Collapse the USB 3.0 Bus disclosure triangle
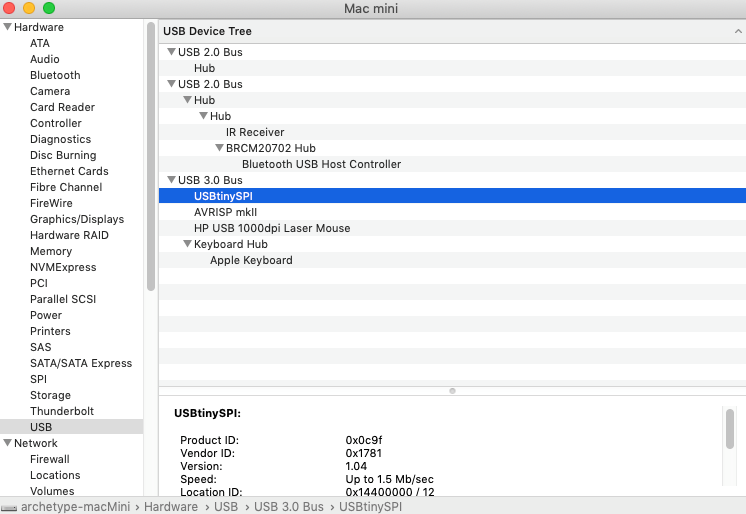The height and width of the screenshot is (514, 746). click(x=171, y=179)
